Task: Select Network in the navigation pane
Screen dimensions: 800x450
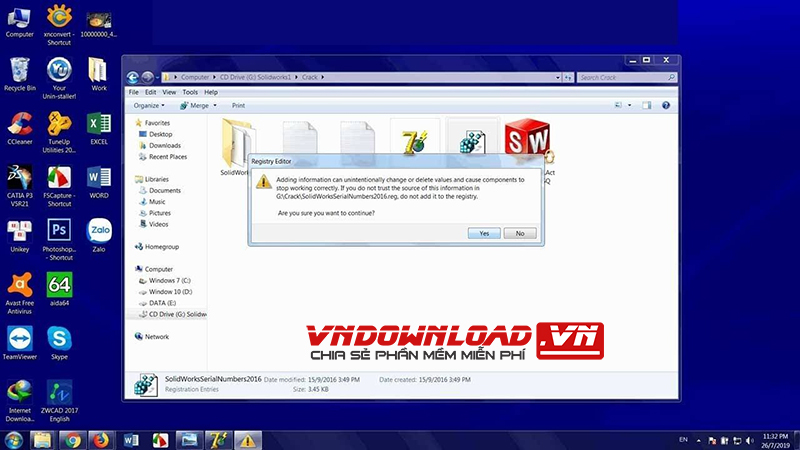Action: point(152,337)
